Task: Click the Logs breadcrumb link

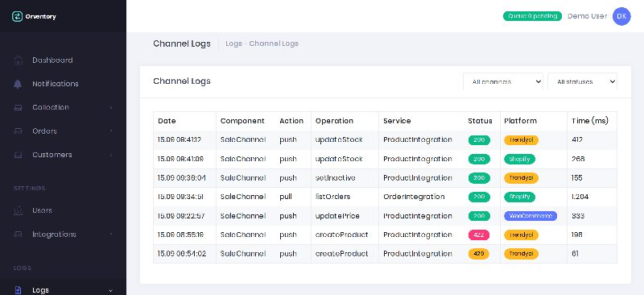Action: point(233,44)
